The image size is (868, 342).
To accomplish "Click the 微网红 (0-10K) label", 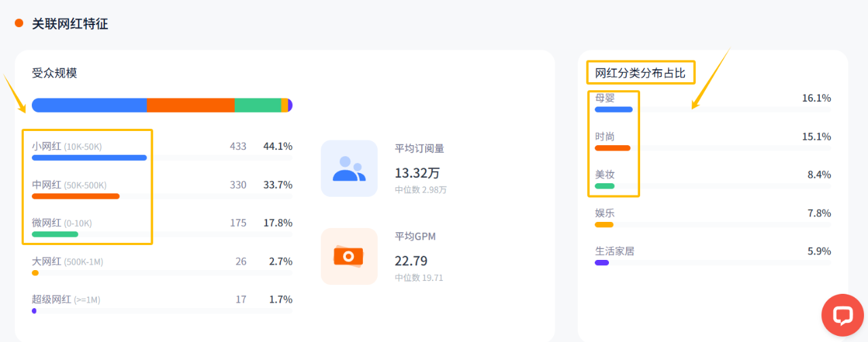I will pos(62,223).
